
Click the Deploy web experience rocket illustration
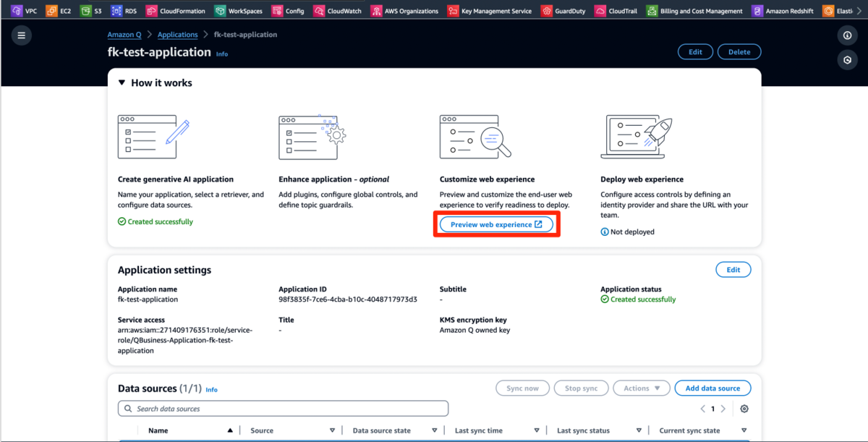click(x=637, y=137)
